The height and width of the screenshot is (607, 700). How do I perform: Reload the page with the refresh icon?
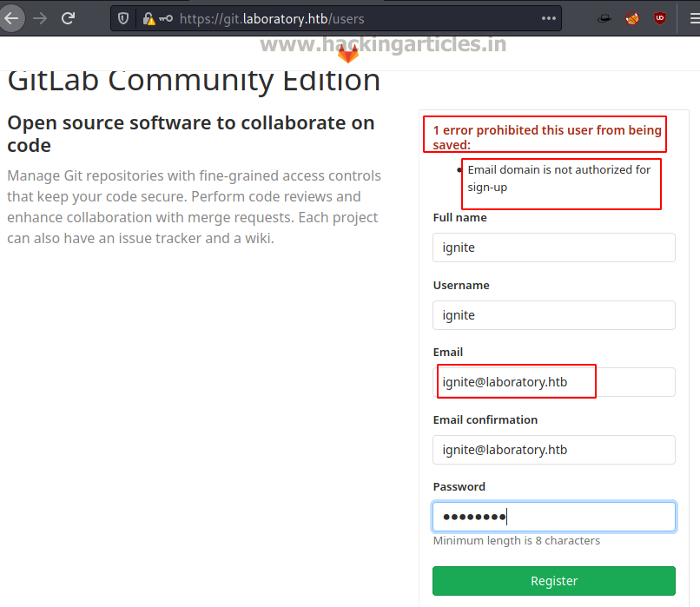tap(69, 19)
